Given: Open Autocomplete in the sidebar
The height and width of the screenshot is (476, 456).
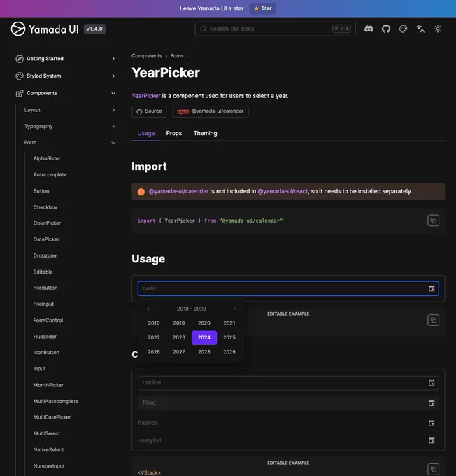Looking at the screenshot, I should point(50,175).
